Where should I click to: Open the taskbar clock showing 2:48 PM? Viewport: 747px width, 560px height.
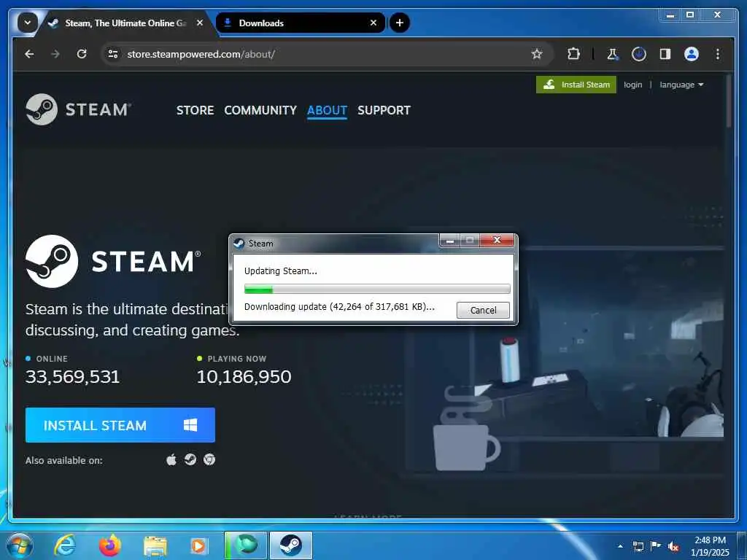[x=710, y=546]
